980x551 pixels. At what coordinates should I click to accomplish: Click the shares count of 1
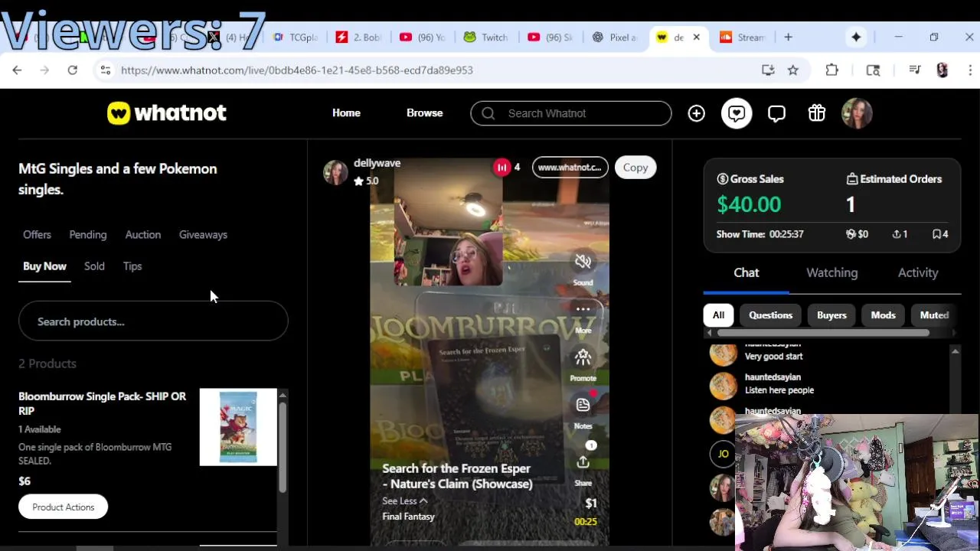click(x=900, y=234)
